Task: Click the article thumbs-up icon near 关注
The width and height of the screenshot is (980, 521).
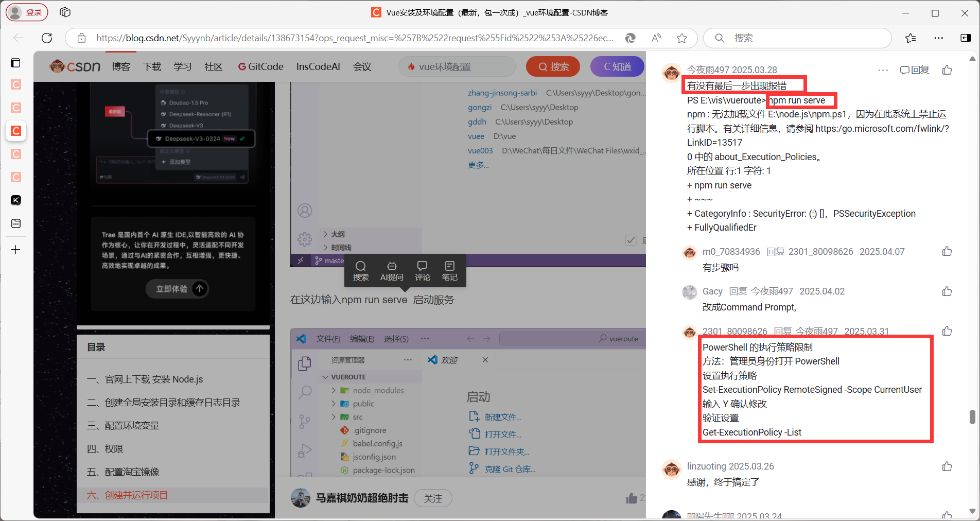Action: tap(632, 498)
